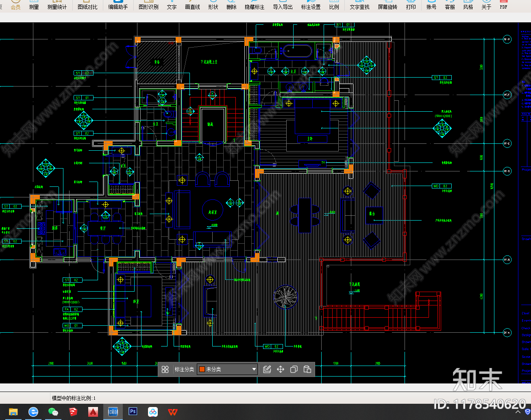Open SketchUp from the taskbar
This screenshot has height=420, width=531.
73,412
